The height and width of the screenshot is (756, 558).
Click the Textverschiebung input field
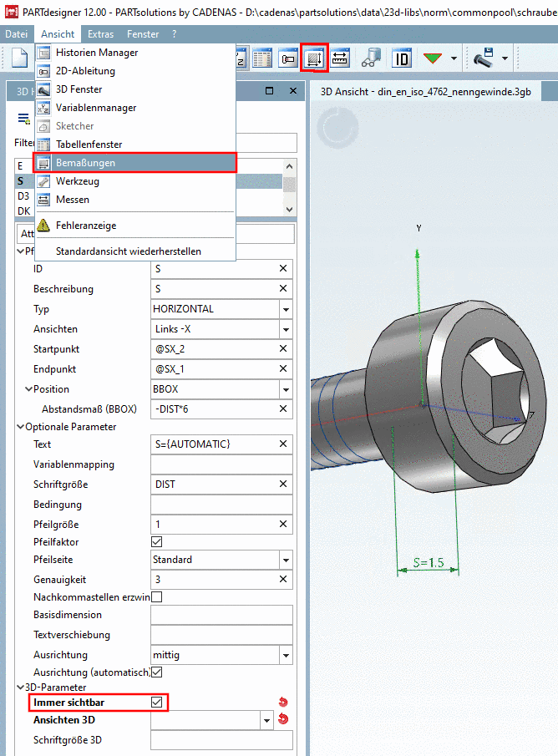pyautogui.click(x=221, y=635)
